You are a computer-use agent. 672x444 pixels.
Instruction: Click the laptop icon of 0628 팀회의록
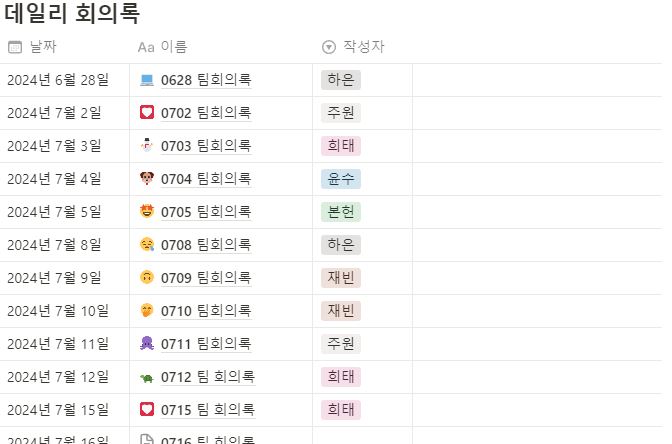coord(147,80)
